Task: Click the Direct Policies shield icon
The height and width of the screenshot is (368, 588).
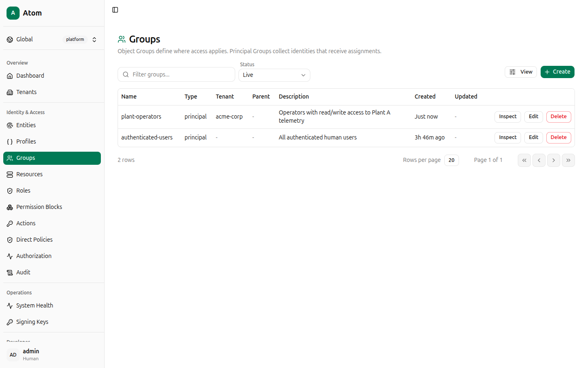Action: click(x=10, y=240)
